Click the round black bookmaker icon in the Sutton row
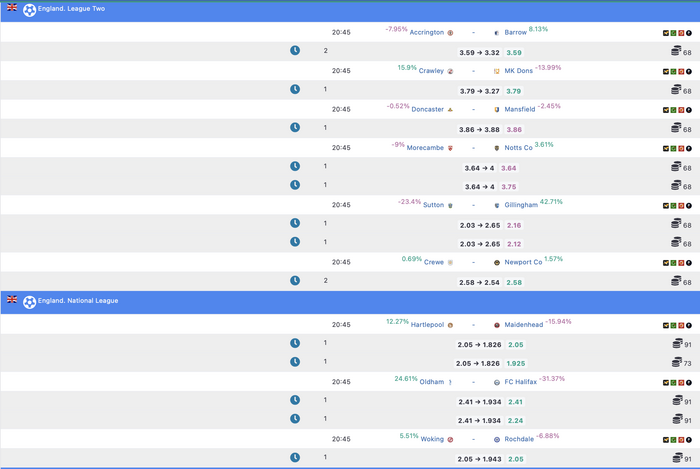The width and height of the screenshot is (700, 469). pos(689,206)
